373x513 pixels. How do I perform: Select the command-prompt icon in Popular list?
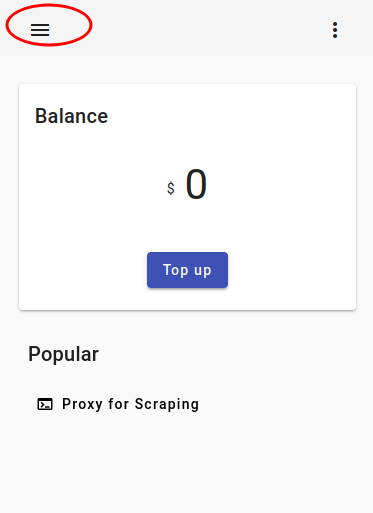[x=45, y=404]
